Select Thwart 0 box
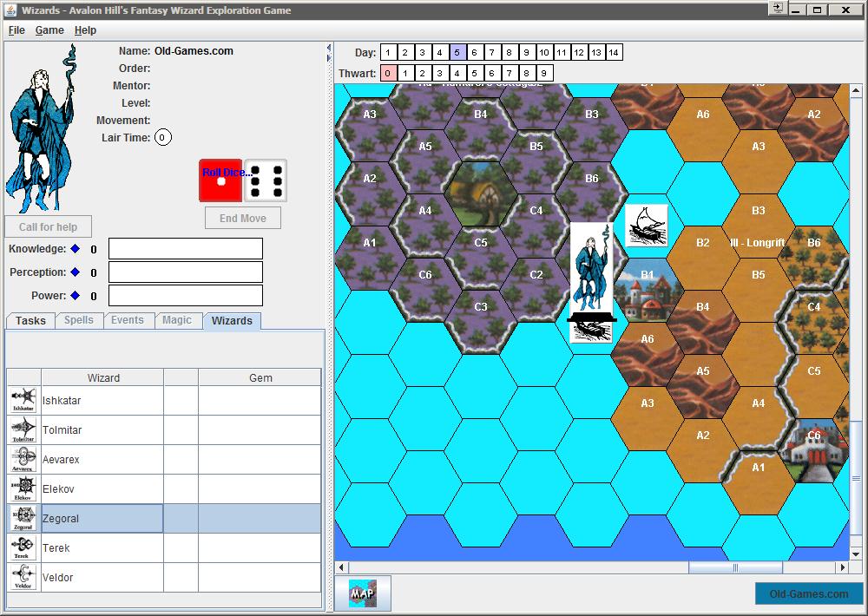The image size is (868, 616). click(388, 73)
